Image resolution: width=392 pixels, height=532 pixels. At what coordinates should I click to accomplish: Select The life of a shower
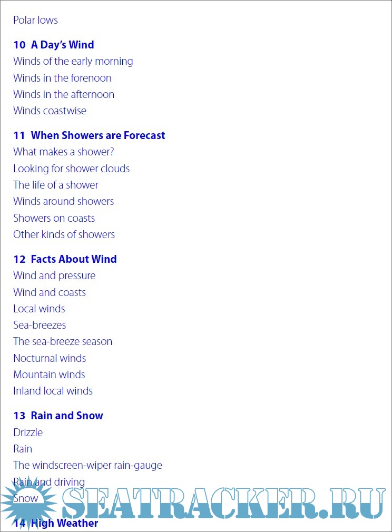tap(56, 185)
